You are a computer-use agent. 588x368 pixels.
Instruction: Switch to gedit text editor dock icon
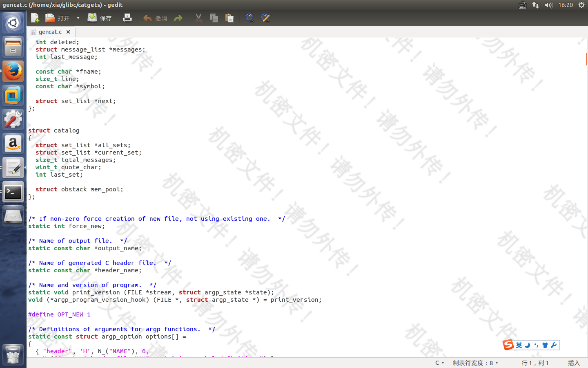tap(13, 168)
